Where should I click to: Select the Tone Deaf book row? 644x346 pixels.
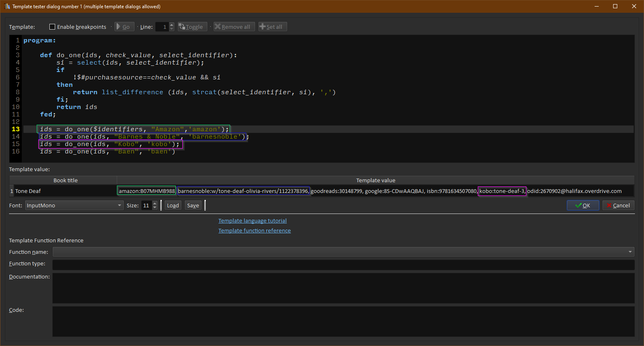28,191
